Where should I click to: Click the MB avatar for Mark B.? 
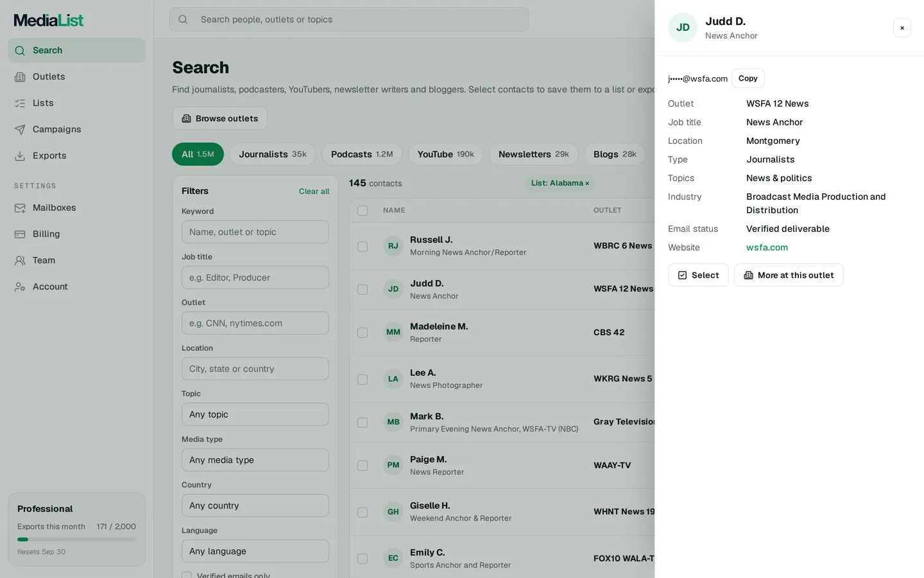click(393, 422)
